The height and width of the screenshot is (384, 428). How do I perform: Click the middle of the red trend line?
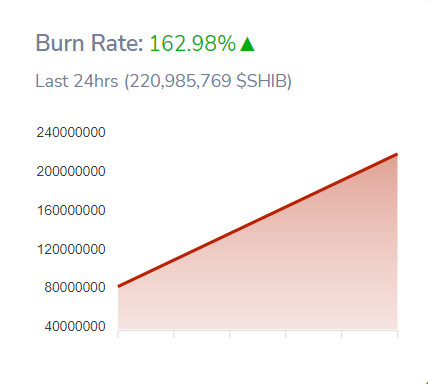258,220
